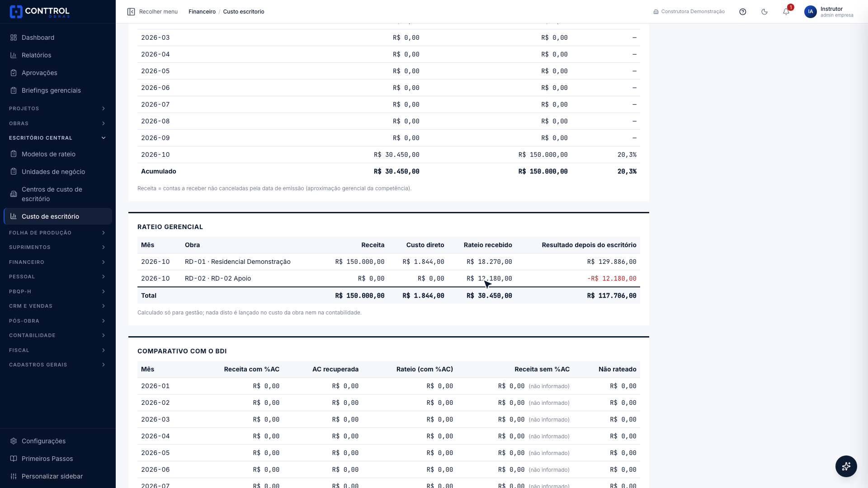Click the Unidades de negócio icon
The image size is (868, 488).
point(14,172)
